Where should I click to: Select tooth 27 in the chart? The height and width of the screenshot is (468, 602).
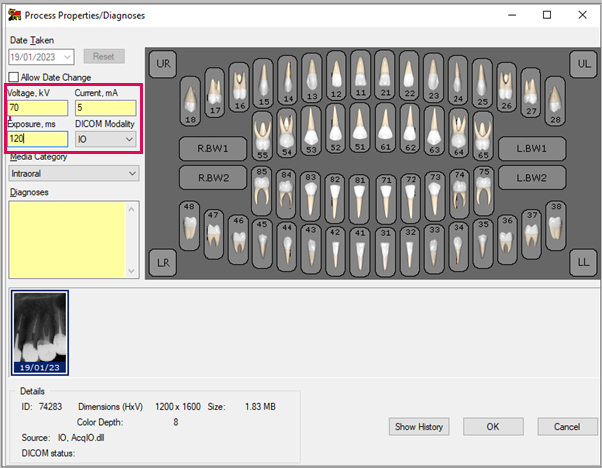531,92
